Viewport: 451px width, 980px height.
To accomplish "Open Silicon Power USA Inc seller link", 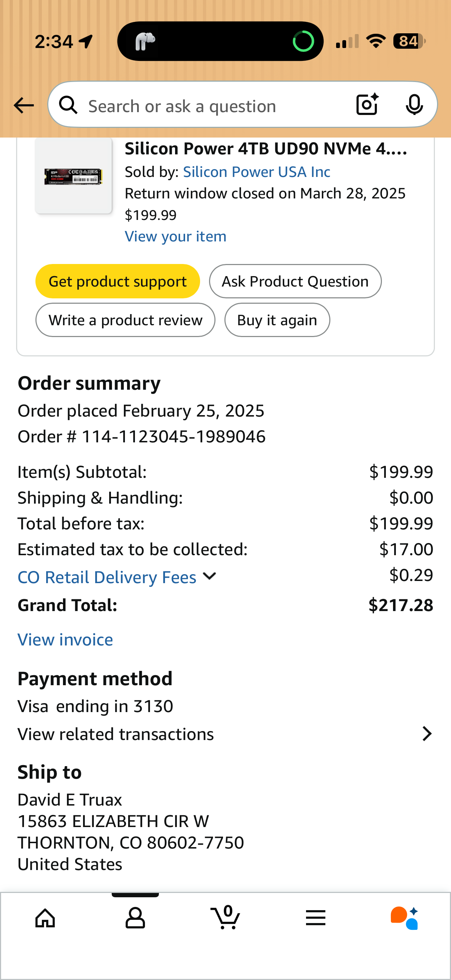I will [256, 172].
